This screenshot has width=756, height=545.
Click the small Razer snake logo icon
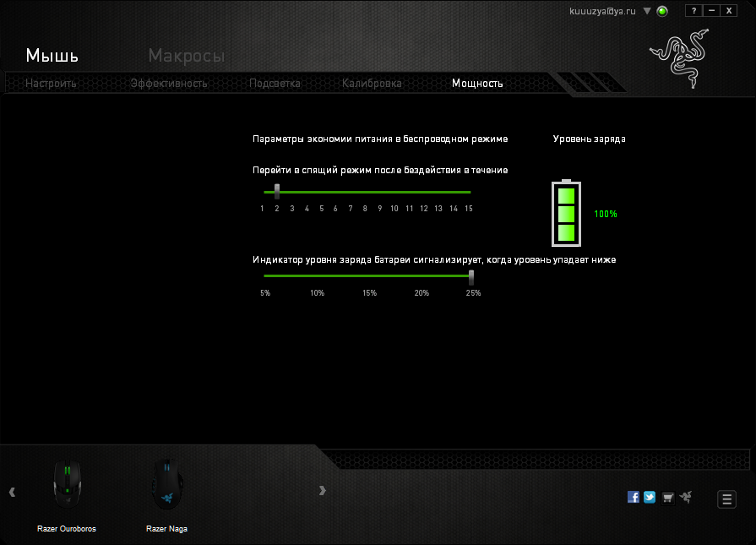click(x=685, y=497)
